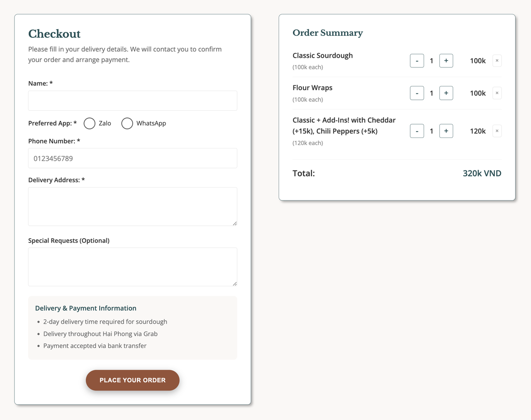Increase the Classic Sourdough quantity
This screenshot has width=531, height=420.
tap(446, 61)
